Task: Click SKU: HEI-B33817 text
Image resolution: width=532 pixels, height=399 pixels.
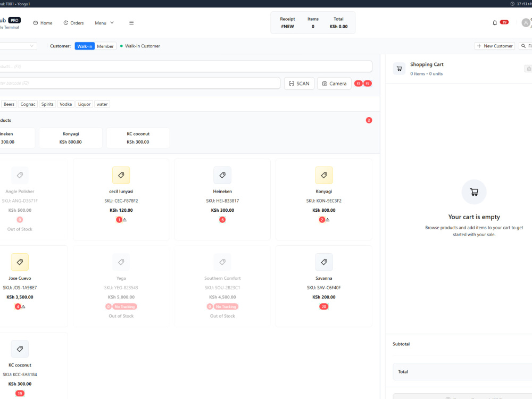Action: click(222, 201)
